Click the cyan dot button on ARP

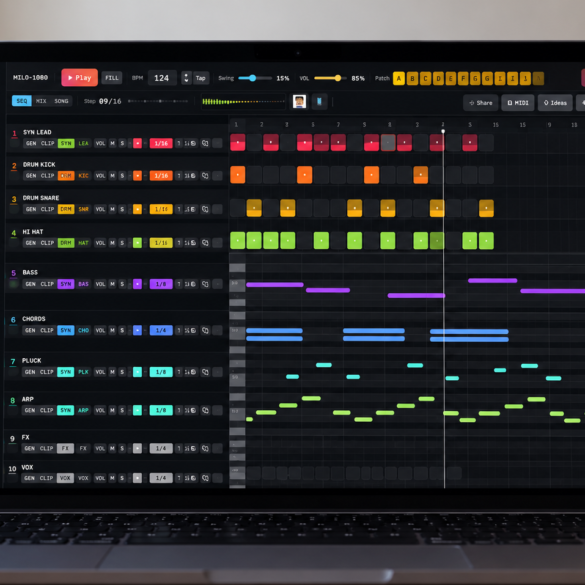(137, 410)
